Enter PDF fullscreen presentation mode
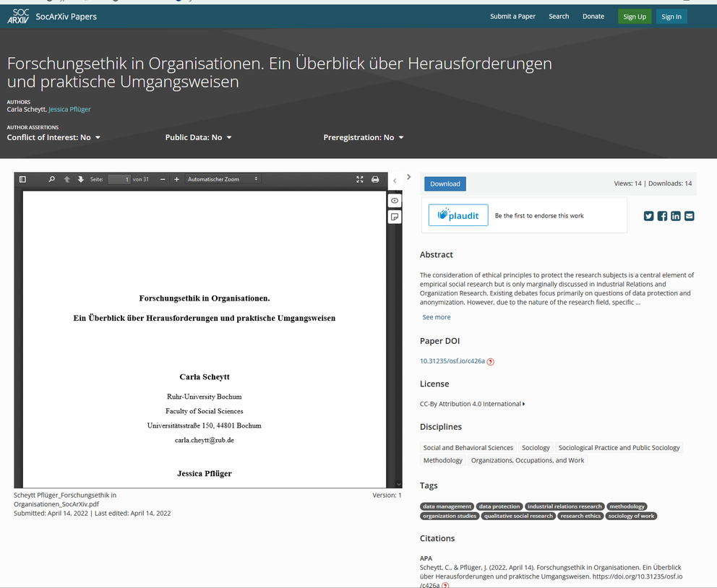Viewport: 717px width, 588px height. pos(360,179)
